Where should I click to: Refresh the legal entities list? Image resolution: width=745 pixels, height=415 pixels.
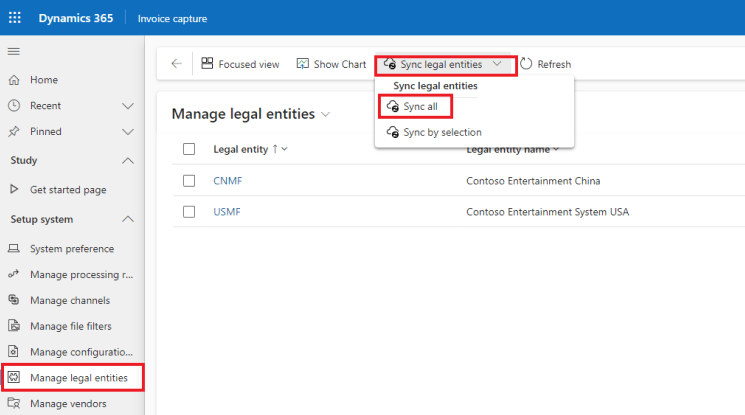545,64
